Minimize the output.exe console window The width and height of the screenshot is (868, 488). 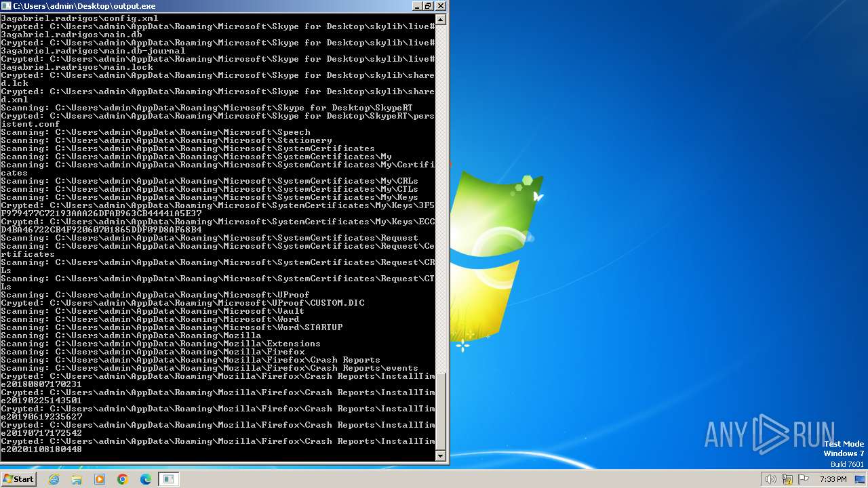tap(417, 6)
